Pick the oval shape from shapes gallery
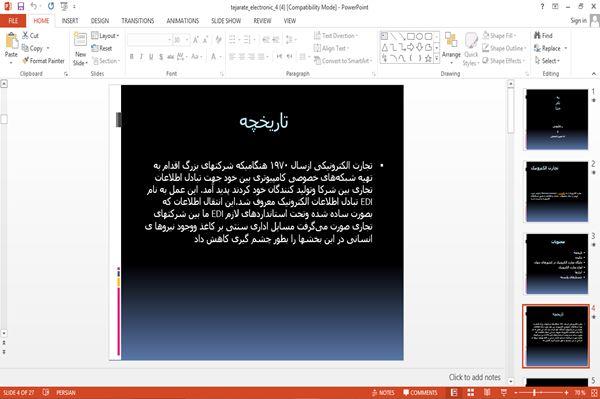Image resolution: width=600 pixels, height=399 pixels. (419, 36)
